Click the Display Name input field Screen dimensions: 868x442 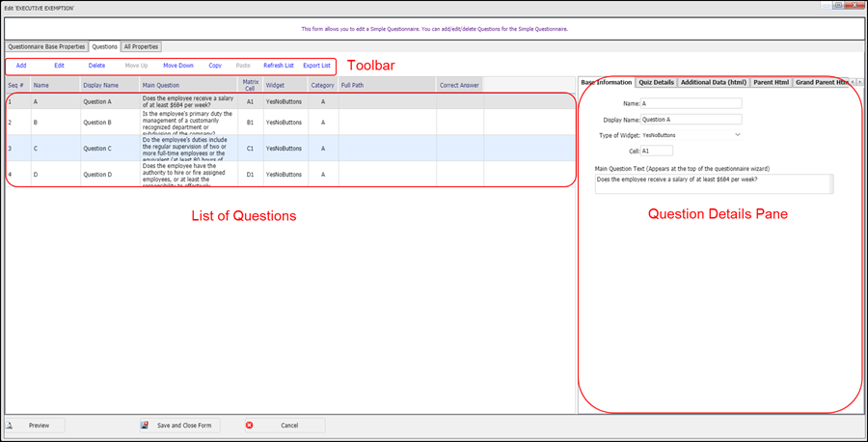tap(692, 119)
